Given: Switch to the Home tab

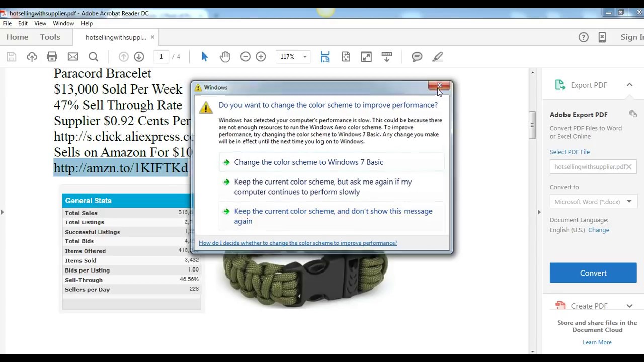Looking at the screenshot, I should [x=17, y=37].
